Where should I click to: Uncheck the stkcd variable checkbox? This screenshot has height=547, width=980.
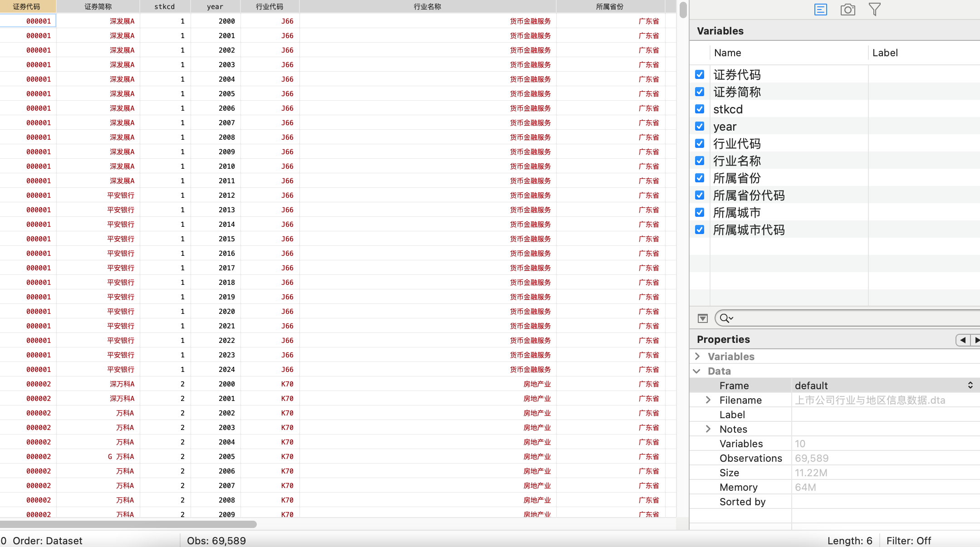[700, 109]
